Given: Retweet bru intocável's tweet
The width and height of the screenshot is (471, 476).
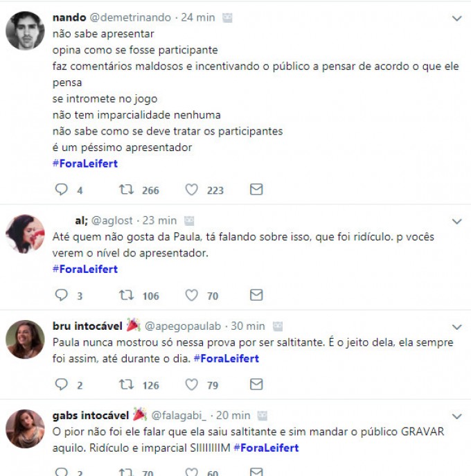Looking at the screenshot, I should pos(127,385).
